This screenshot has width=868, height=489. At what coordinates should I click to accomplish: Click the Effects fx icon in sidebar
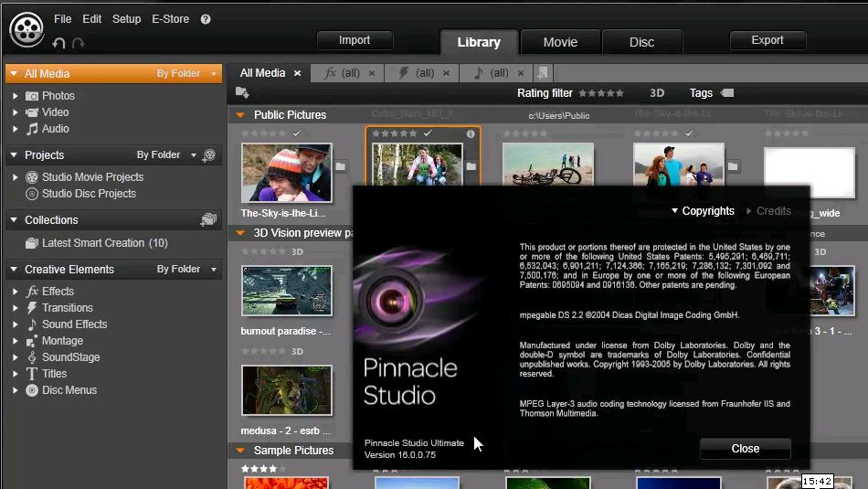tap(32, 292)
